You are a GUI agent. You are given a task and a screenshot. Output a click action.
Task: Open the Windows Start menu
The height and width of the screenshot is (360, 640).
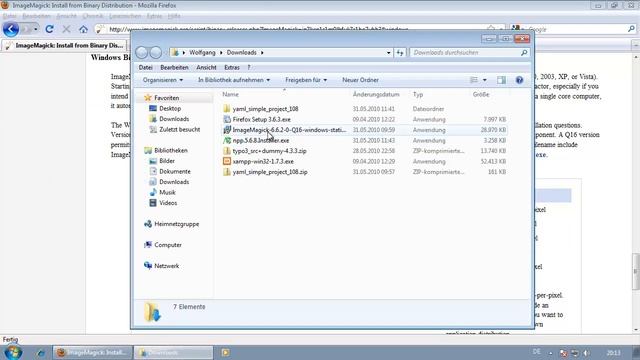(13, 352)
